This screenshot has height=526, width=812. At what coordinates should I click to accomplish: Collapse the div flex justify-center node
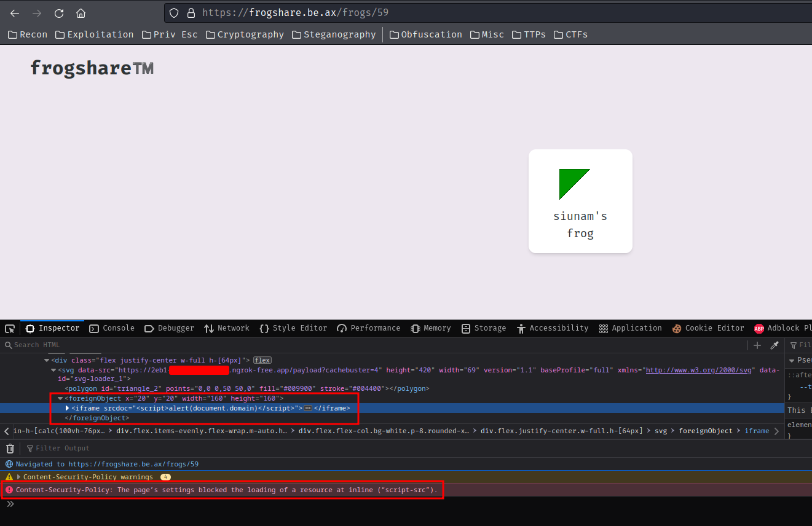coord(47,360)
